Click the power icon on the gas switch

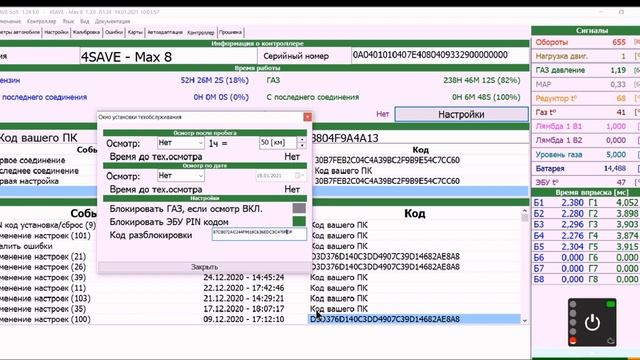[x=592, y=323]
